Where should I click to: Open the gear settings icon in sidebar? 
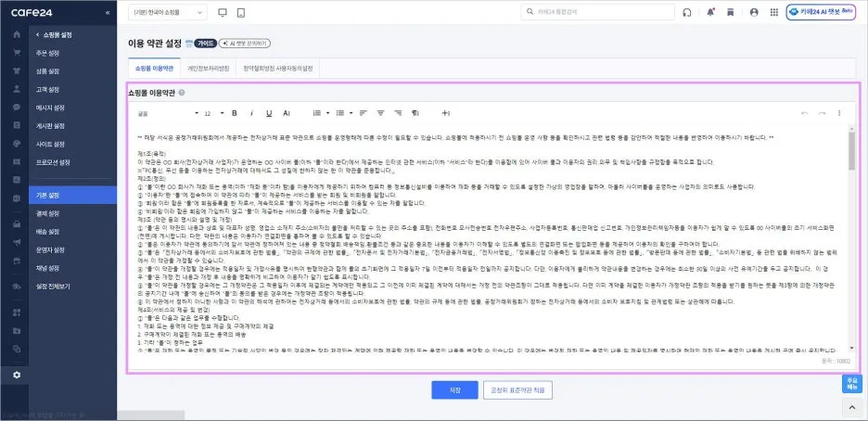tap(17, 375)
